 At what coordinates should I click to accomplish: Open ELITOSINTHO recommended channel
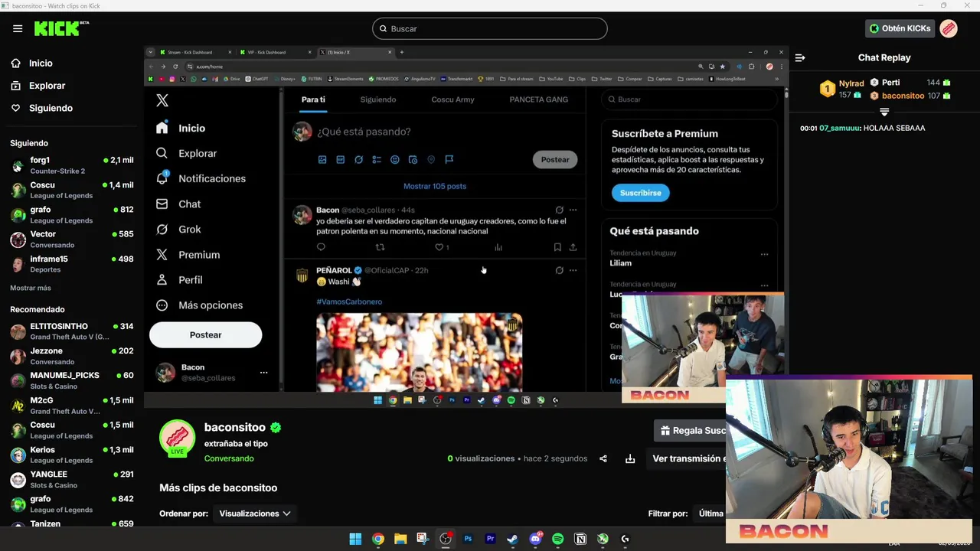[x=72, y=331]
